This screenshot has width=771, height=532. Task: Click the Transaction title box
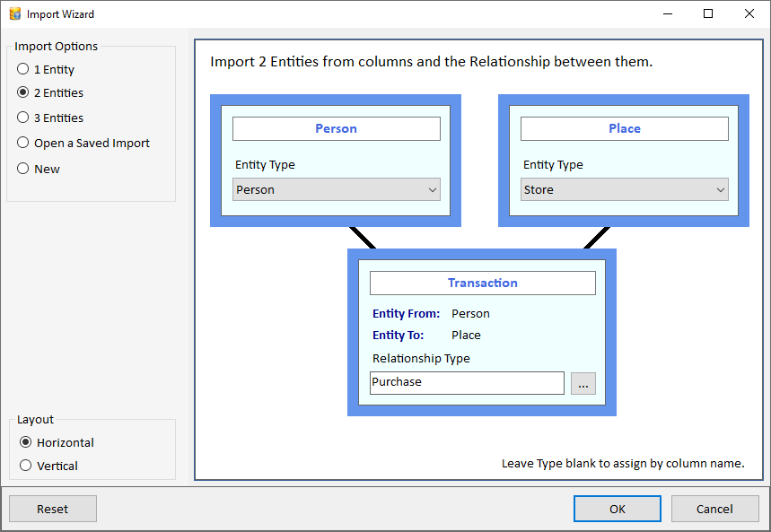[482, 283]
